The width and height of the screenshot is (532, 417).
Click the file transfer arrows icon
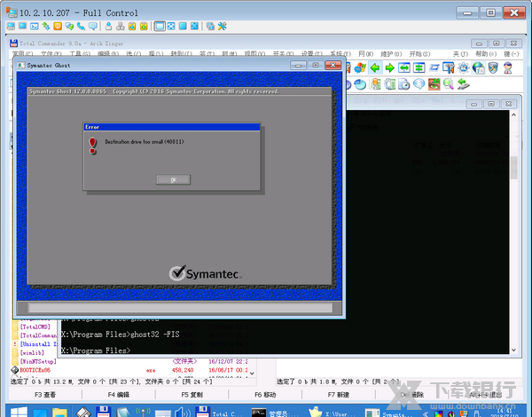(46, 26)
